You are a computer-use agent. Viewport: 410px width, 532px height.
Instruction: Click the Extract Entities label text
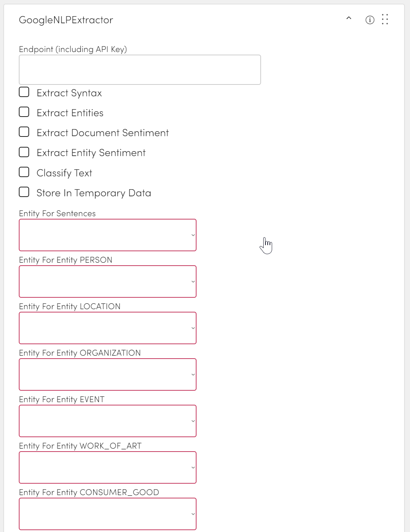pyautogui.click(x=70, y=113)
